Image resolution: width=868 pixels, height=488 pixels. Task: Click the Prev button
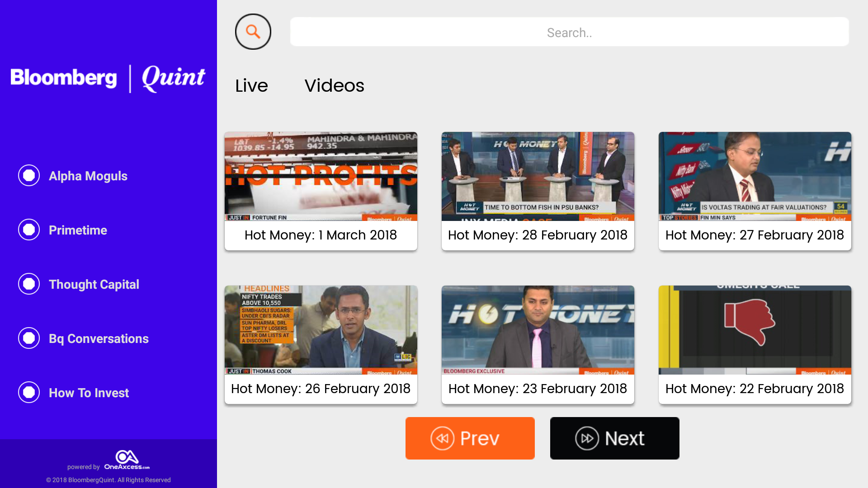click(470, 438)
